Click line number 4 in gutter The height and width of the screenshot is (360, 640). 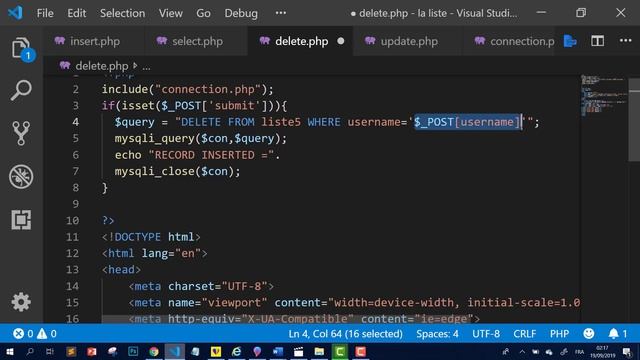click(x=76, y=122)
